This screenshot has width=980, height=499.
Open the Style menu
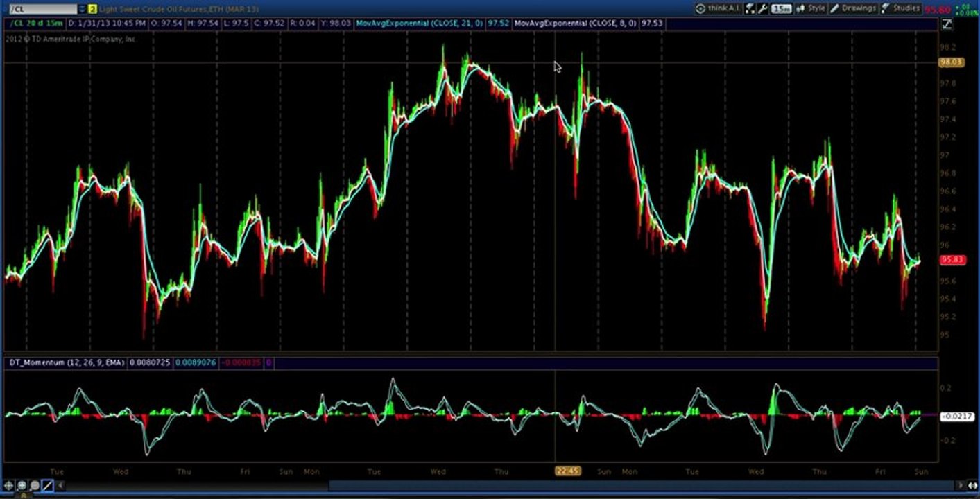point(810,8)
